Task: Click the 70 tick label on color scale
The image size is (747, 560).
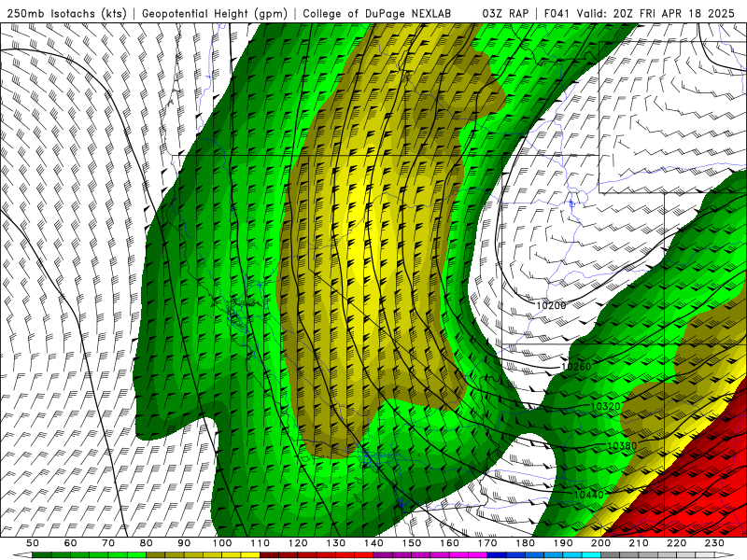Action: tap(108, 543)
